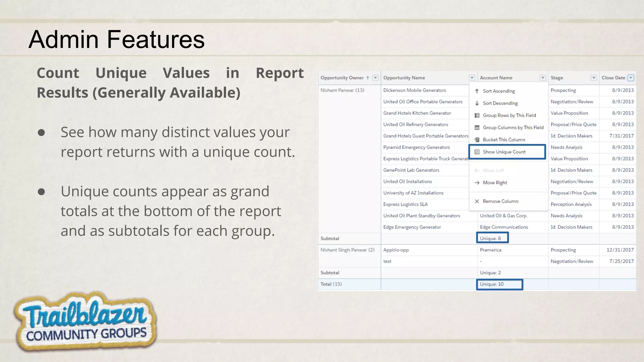The width and height of the screenshot is (644, 362).
Task: Select Bucket This Column menu entry
Action: pos(508,140)
